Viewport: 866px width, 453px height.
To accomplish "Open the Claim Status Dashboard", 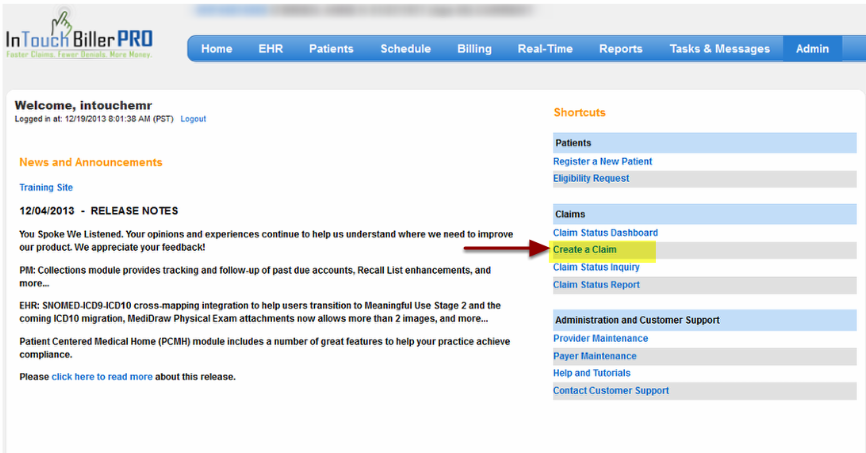I will 605,233.
